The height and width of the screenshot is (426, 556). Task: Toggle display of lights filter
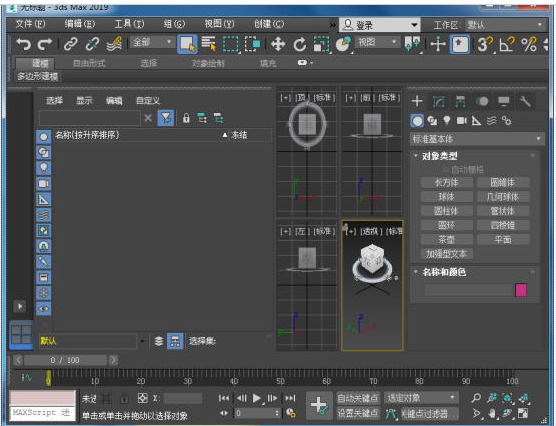(44, 168)
